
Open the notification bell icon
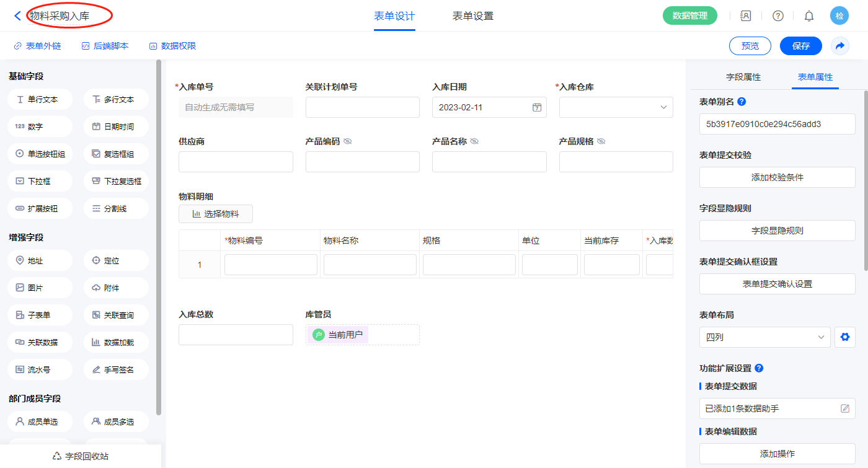pos(809,16)
